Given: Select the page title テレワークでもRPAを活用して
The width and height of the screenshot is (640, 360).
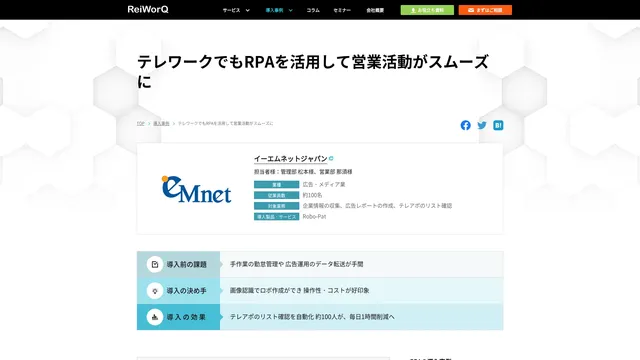Looking at the screenshot, I should click(313, 71).
